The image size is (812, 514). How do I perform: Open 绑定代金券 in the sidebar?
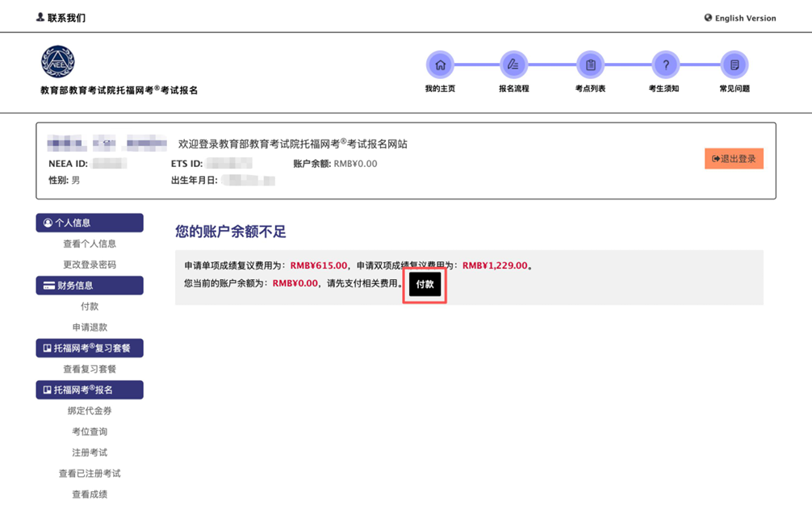90,411
